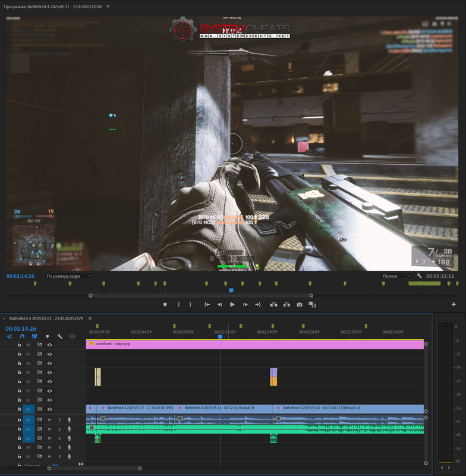This screenshot has height=476, width=466.
Task: Click Mark In button
Action: [178, 305]
